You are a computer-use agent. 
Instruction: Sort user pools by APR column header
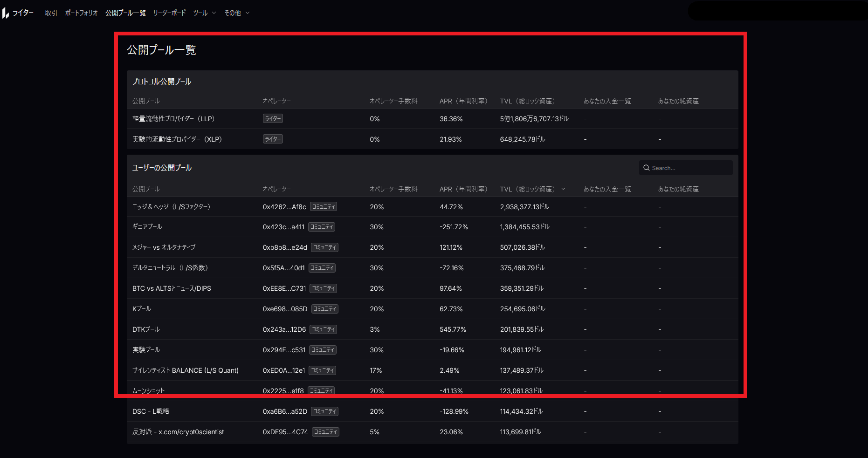coord(463,189)
